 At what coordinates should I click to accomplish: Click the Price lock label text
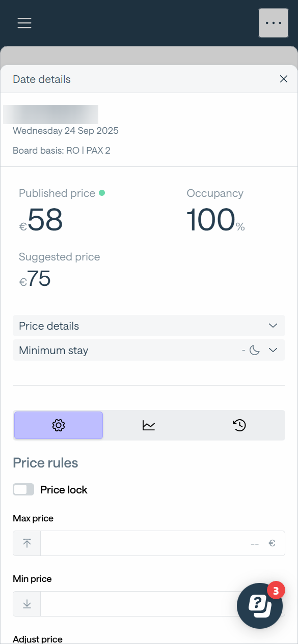tap(64, 489)
